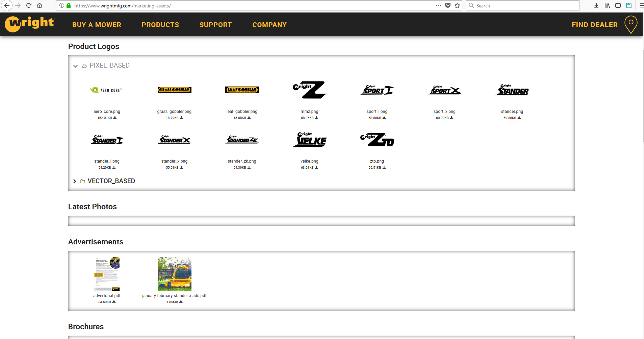
Task: Go to browser Home icon
Action: click(40, 5)
